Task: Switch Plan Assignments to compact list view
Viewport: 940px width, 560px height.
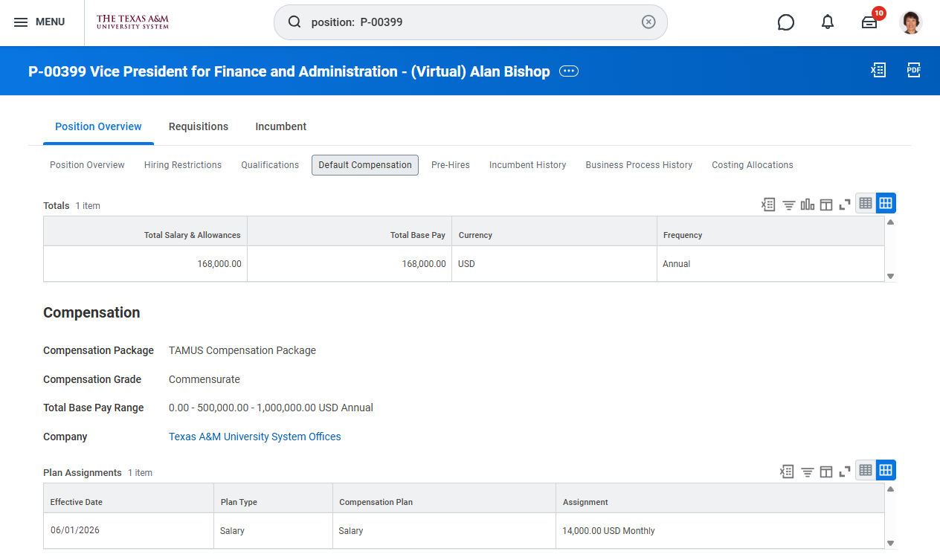Action: pos(866,470)
